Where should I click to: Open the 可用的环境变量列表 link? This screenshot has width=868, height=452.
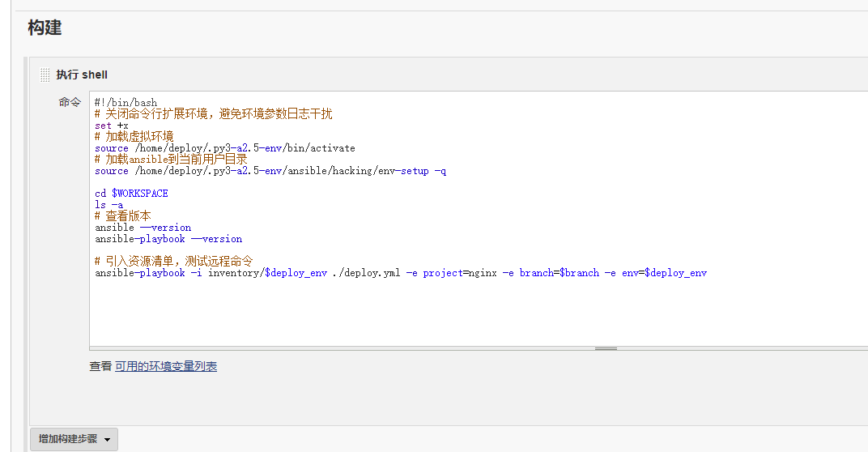pos(165,366)
